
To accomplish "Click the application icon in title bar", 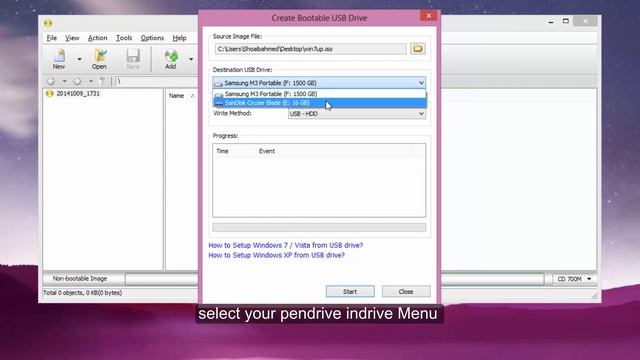I will 48,23.
